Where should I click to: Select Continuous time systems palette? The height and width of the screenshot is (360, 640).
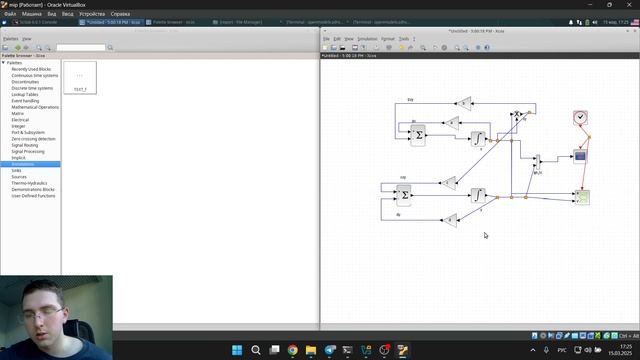coord(35,76)
